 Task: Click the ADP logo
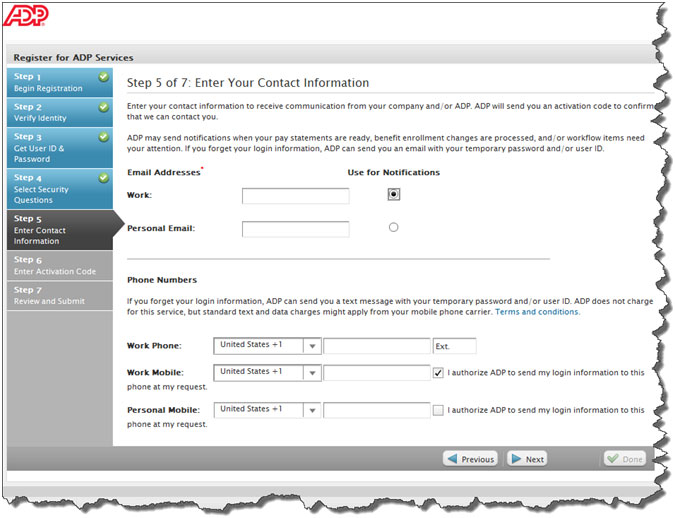26,16
